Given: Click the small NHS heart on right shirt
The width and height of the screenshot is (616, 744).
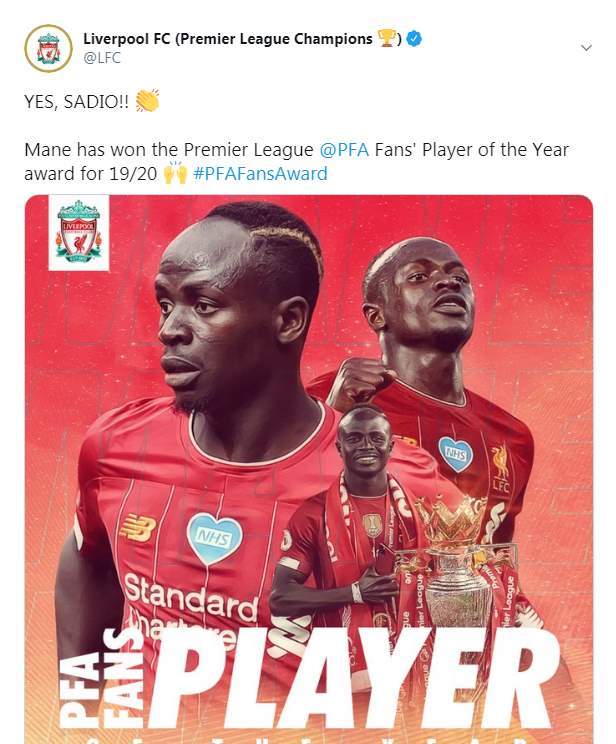Looking at the screenshot, I should [x=456, y=454].
